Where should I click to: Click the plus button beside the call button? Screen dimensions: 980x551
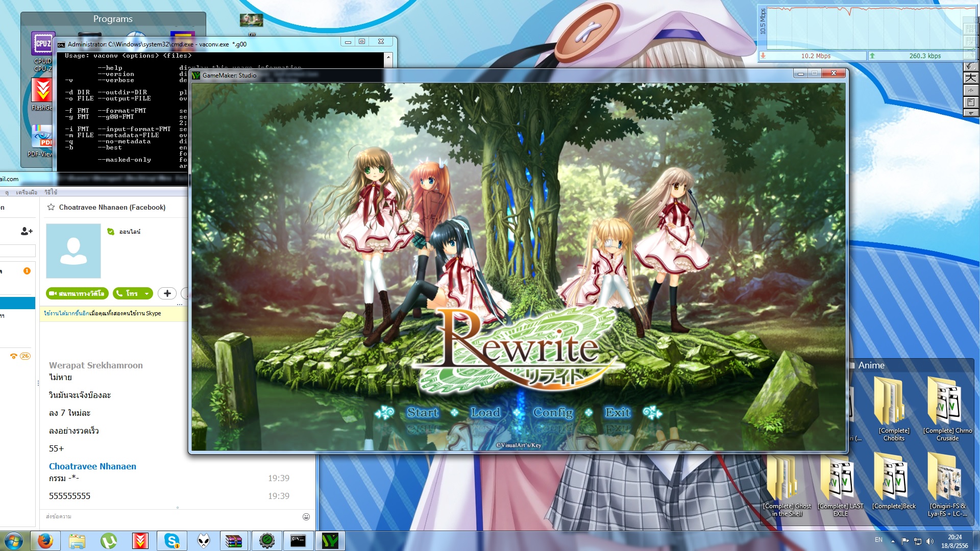[x=167, y=293]
